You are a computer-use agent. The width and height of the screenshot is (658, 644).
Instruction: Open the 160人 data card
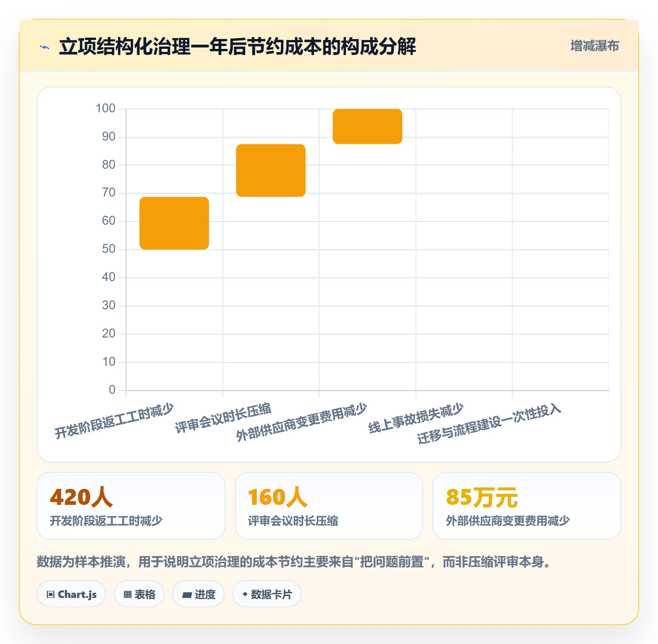pyautogui.click(x=329, y=506)
